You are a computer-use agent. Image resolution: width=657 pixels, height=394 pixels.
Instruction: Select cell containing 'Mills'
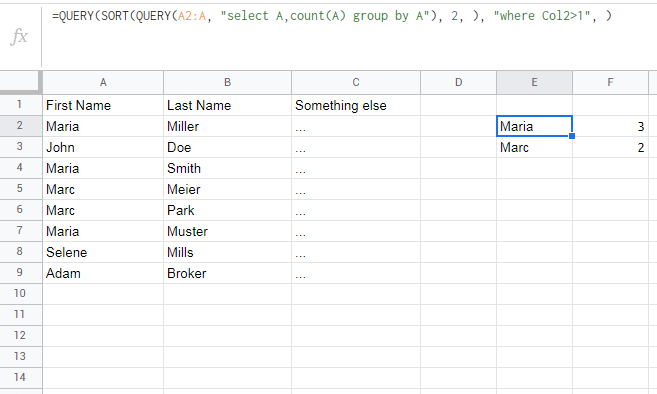(x=228, y=252)
